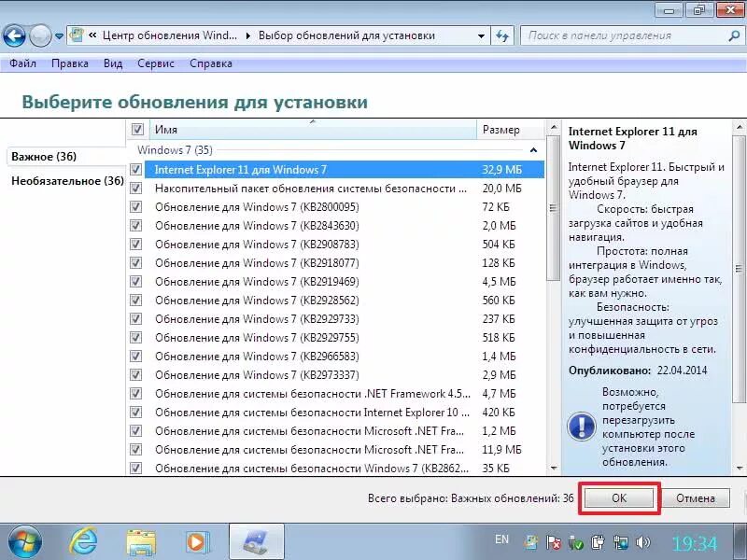Click the network tray icon
This screenshot has height=560, width=747.
coord(621,542)
